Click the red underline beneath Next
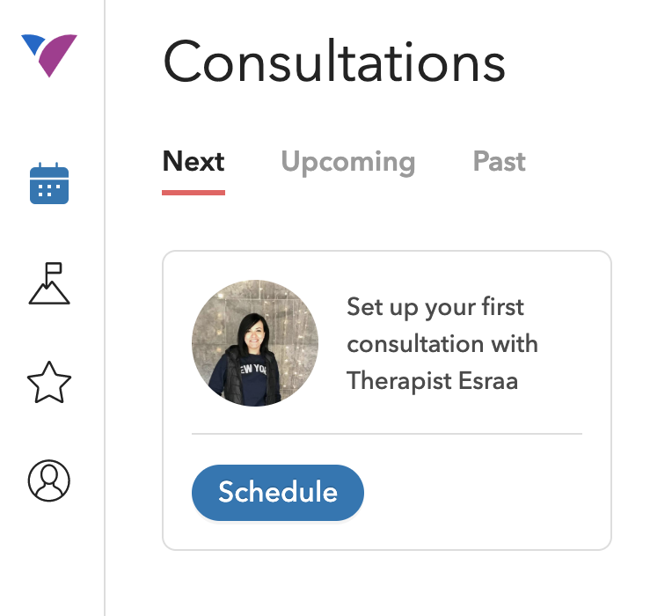The height and width of the screenshot is (616, 672). pyautogui.click(x=194, y=193)
